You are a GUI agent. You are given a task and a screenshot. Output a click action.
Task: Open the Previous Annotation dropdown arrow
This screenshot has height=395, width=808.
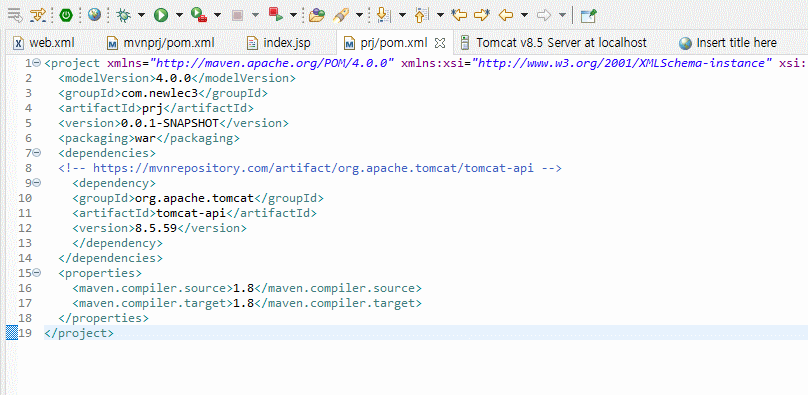pyautogui.click(x=440, y=15)
